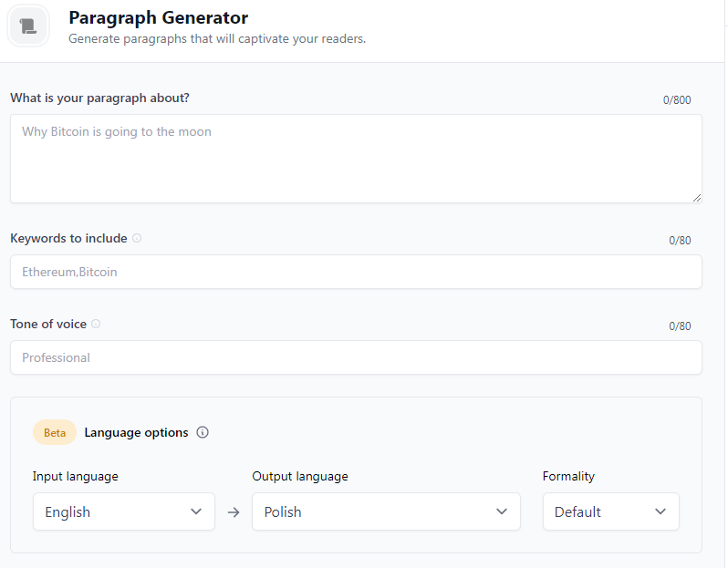Click the Paragraph Generator scroll icon

click(27, 26)
